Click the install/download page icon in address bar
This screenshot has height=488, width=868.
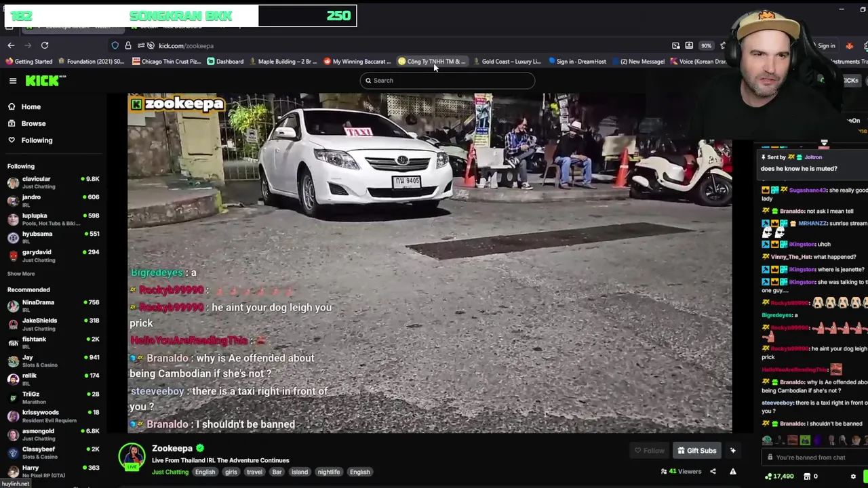coord(689,45)
